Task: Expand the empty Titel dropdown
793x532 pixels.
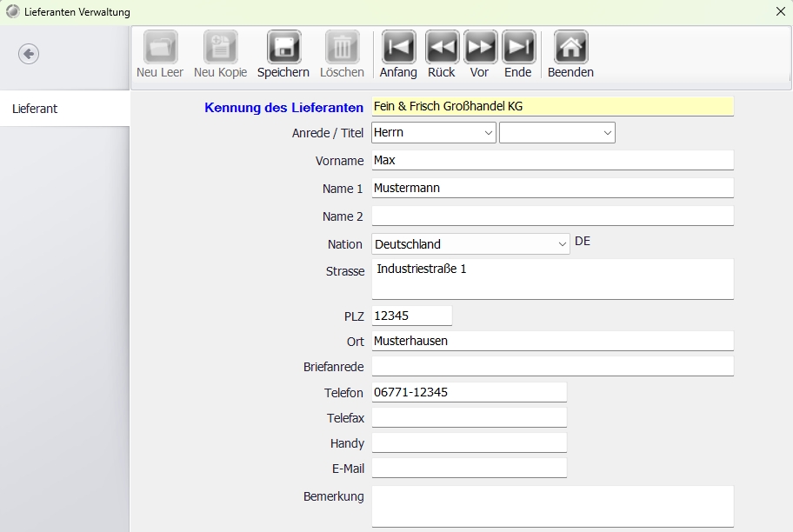Action: [x=556, y=133]
